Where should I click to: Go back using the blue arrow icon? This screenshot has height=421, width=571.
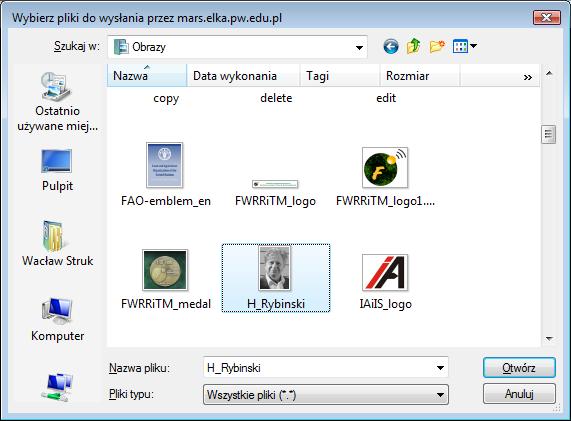click(x=391, y=47)
